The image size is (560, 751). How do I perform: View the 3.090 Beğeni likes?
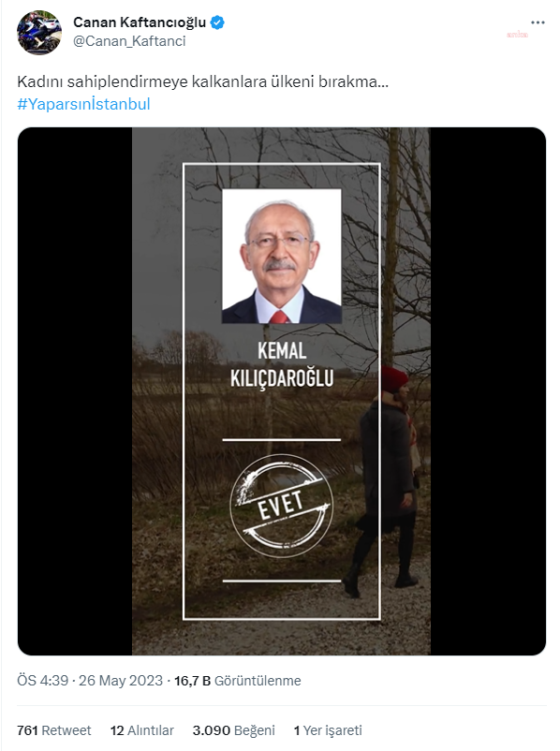(x=234, y=730)
